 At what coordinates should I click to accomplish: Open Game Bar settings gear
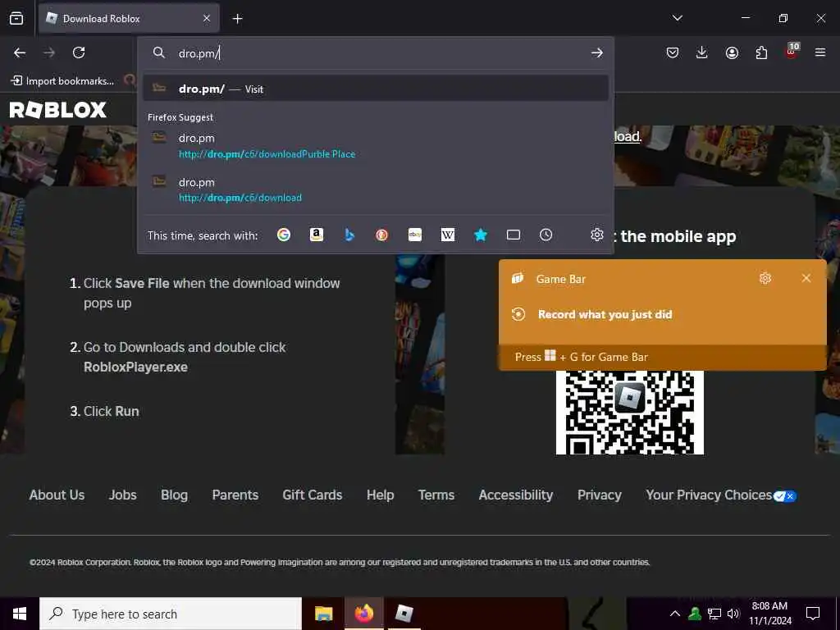click(765, 278)
